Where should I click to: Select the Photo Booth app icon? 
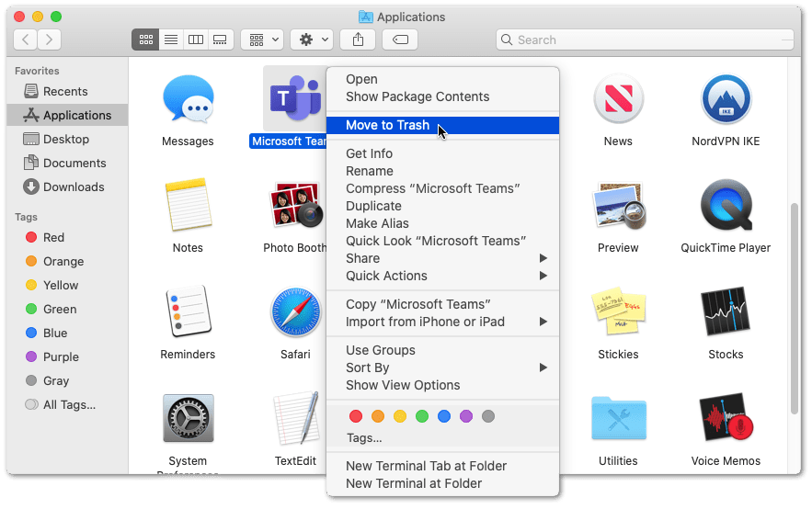click(x=297, y=205)
